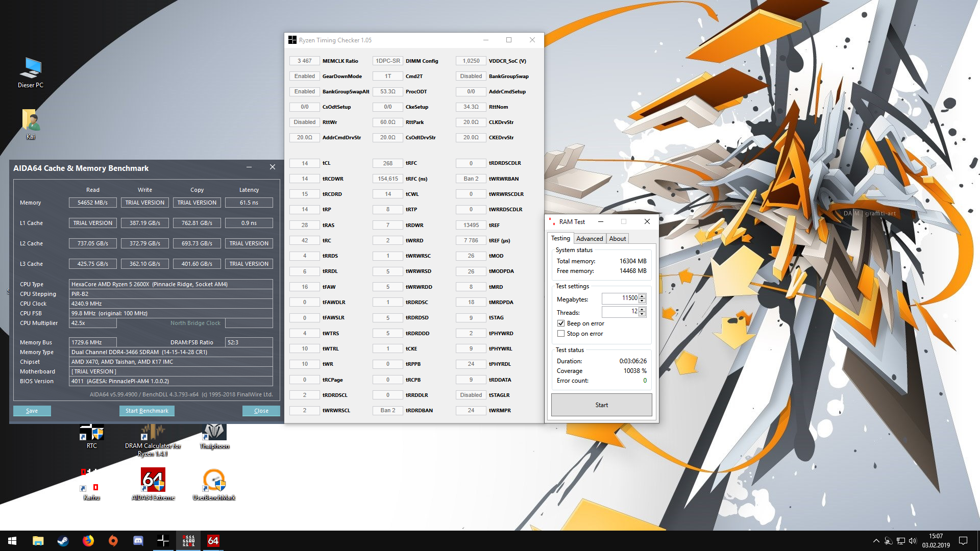Viewport: 980px width, 551px height.
Task: Open Firefox from the taskbar
Action: pyautogui.click(x=88, y=541)
